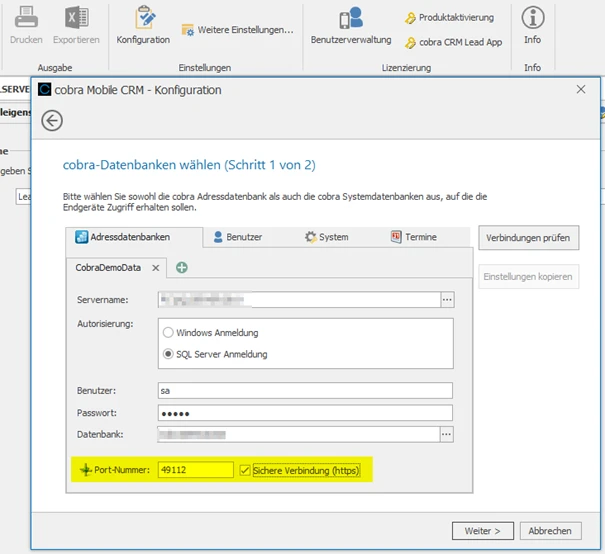Click the Port-Nummer field with 49112
The image size is (605, 554).
coord(196,470)
